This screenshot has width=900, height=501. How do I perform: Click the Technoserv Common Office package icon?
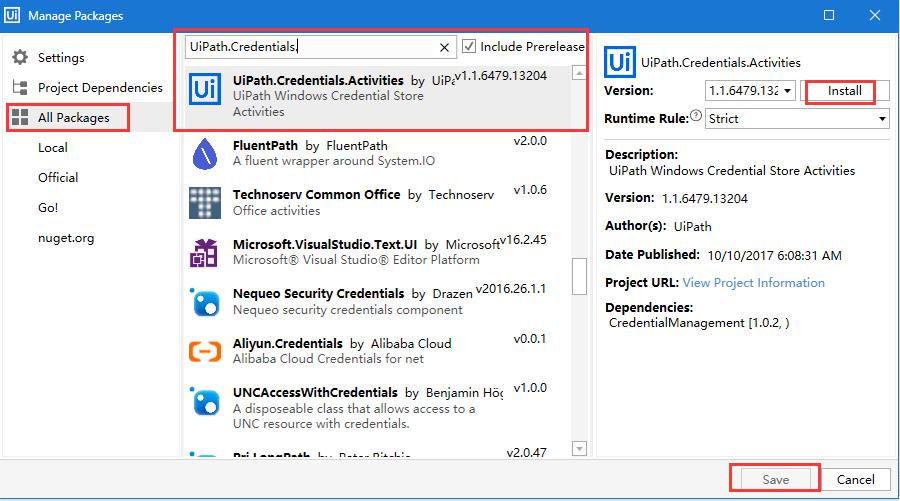(x=205, y=203)
